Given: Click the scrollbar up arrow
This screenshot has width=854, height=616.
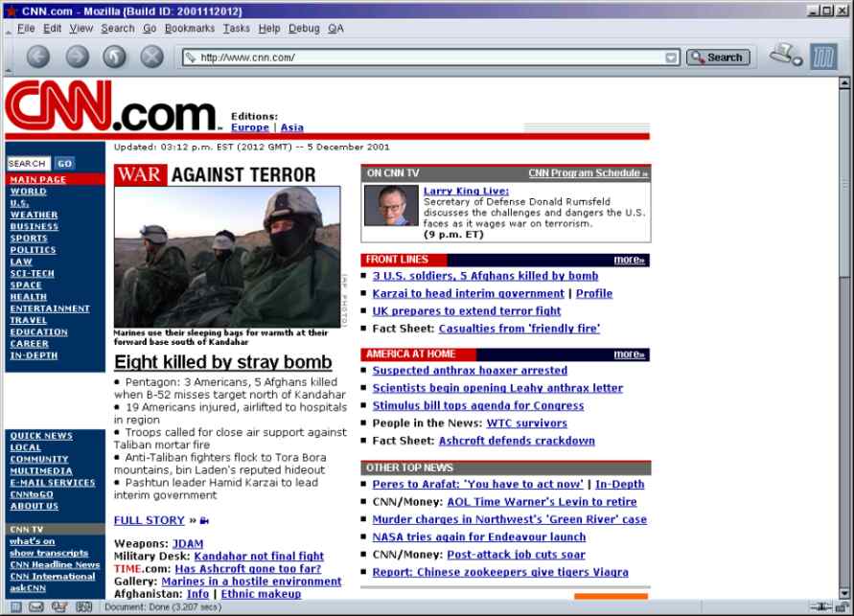Looking at the screenshot, I should pos(844,83).
